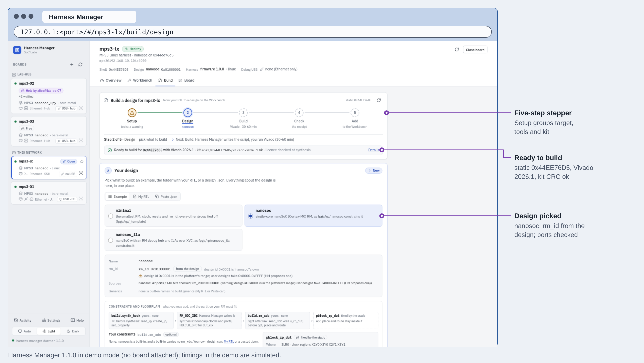Click the Close board button

pos(475,50)
